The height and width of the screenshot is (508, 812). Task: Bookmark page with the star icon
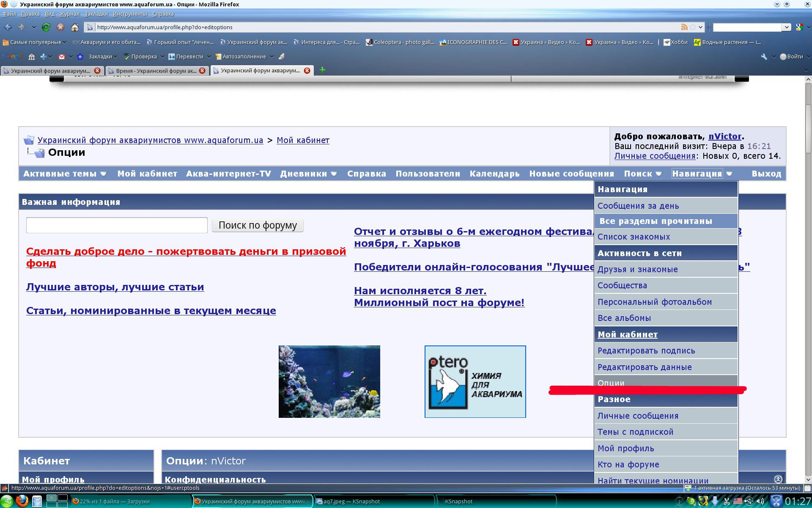coord(693,27)
